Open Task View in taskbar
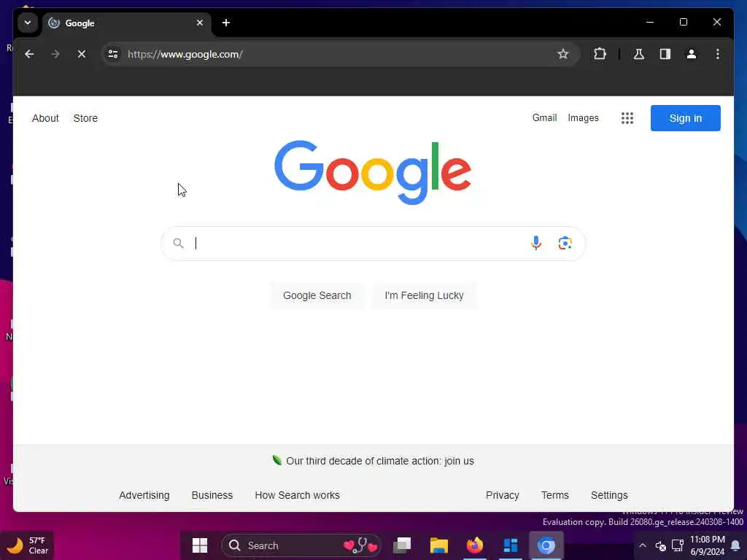The width and height of the screenshot is (747, 560). (402, 545)
